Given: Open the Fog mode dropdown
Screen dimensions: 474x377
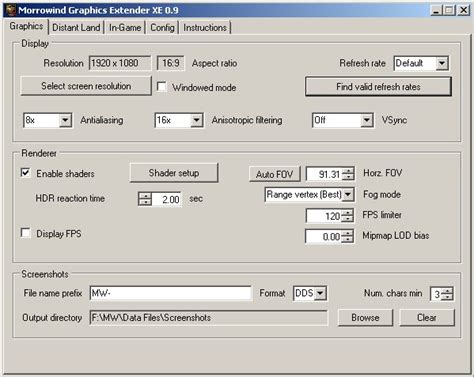Looking at the screenshot, I should tap(348, 194).
